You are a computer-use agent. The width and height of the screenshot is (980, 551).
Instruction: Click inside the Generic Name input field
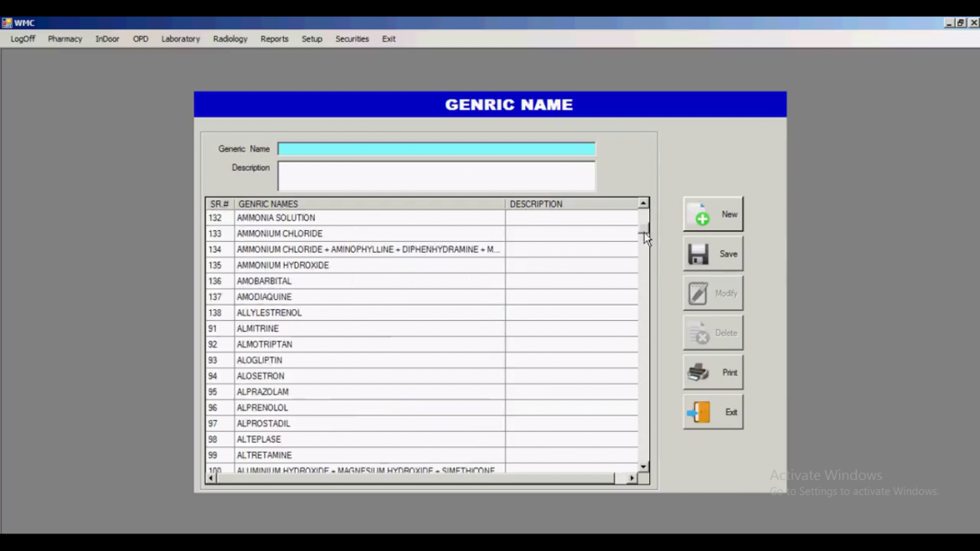tap(436, 148)
